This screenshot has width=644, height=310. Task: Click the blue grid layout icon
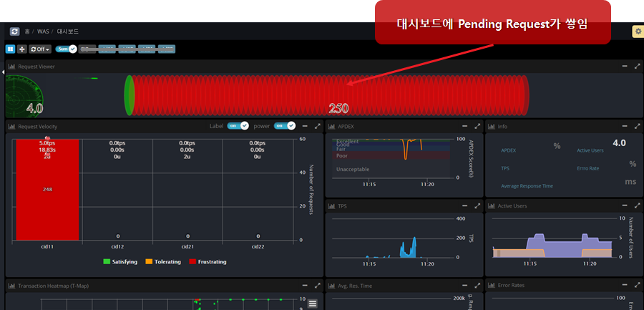point(10,49)
